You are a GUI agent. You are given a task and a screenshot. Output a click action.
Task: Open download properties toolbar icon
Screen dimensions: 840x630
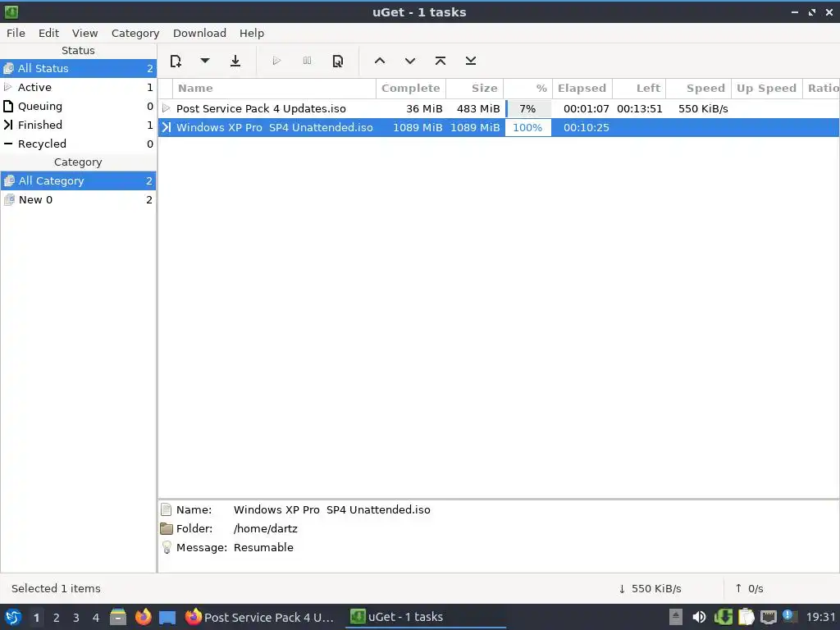coord(337,61)
